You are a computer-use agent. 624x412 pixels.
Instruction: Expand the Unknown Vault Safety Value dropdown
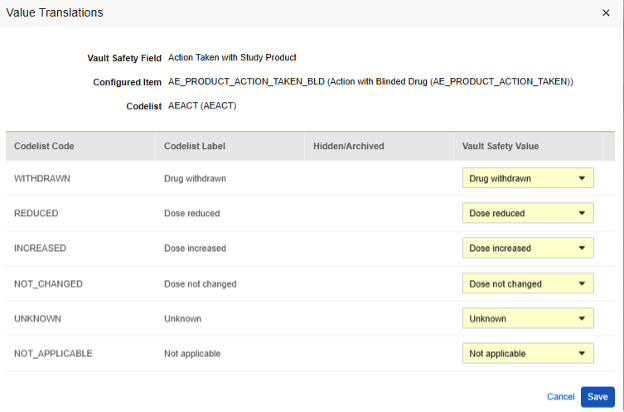pos(527,319)
